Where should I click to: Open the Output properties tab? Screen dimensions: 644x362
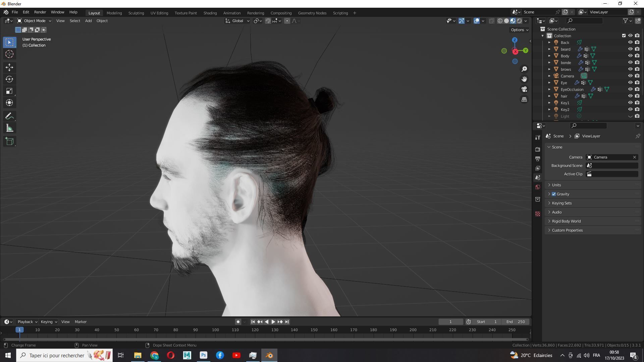click(538, 159)
